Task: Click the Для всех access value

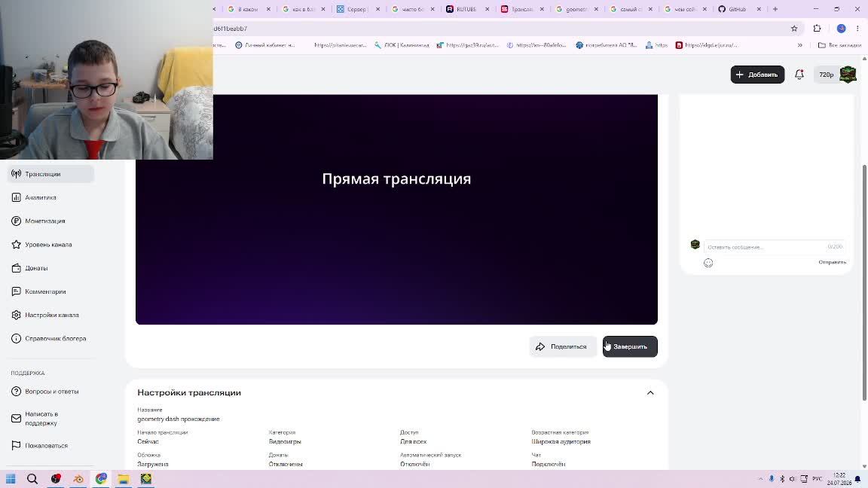Action: 414,441
